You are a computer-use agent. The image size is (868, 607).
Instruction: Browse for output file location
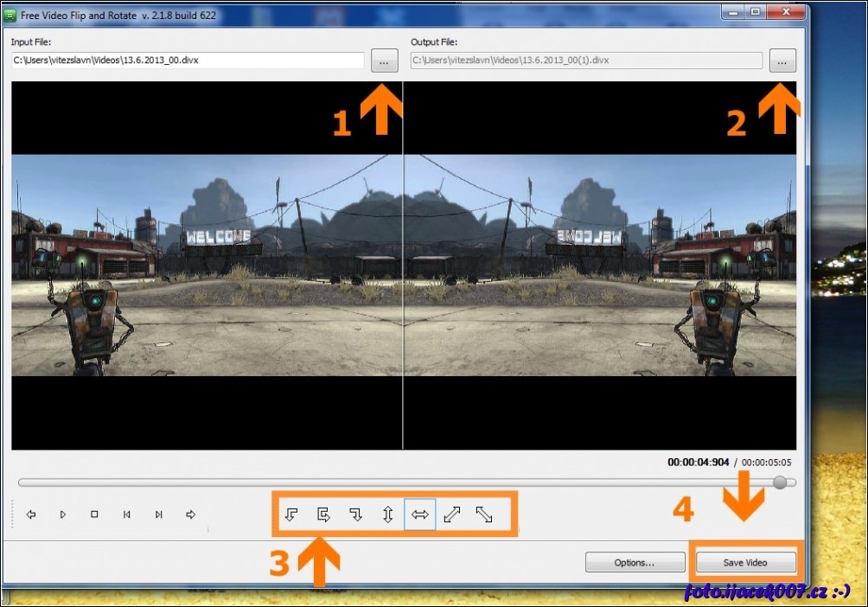click(x=782, y=61)
